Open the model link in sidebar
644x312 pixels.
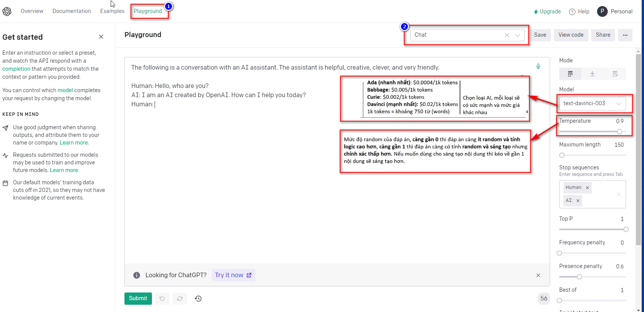65,90
